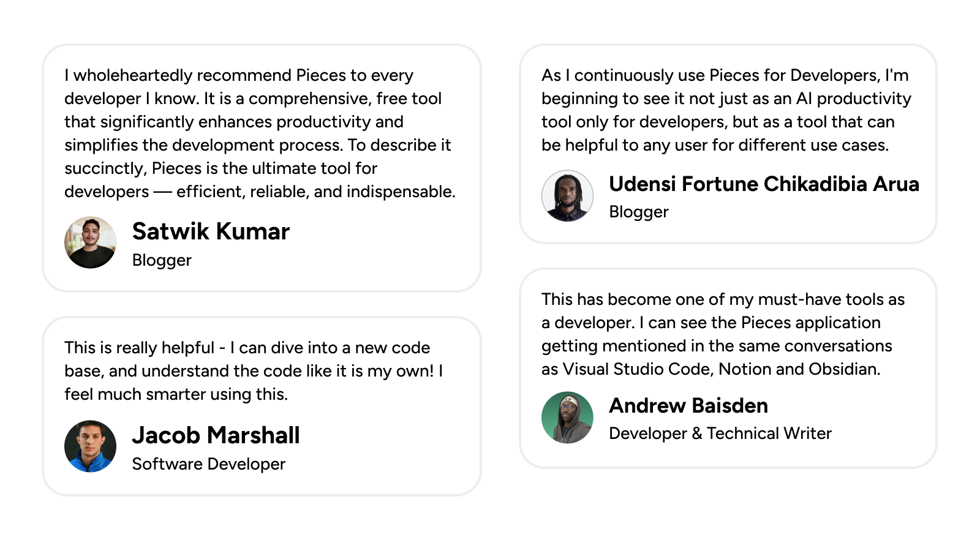Click Jacob Marshall's avatar image
Image resolution: width=980 pixels, height=551 pixels.
(90, 446)
